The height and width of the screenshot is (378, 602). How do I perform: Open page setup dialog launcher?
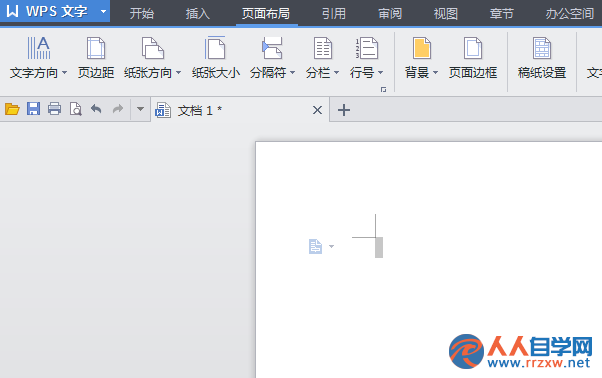pos(383,89)
